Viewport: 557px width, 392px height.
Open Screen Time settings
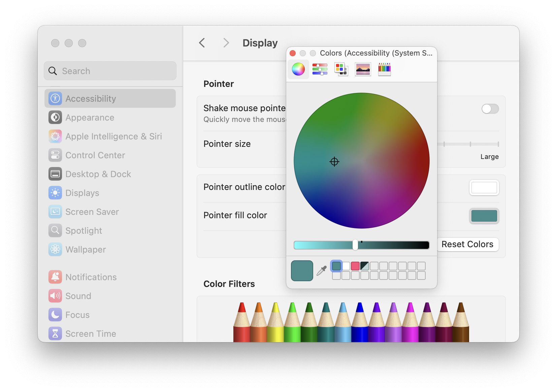coord(110,334)
